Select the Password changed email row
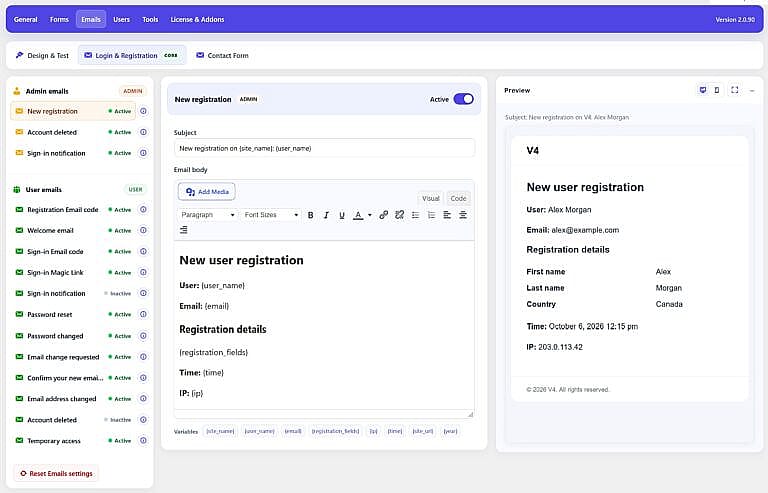This screenshot has width=768, height=493. click(x=73, y=336)
